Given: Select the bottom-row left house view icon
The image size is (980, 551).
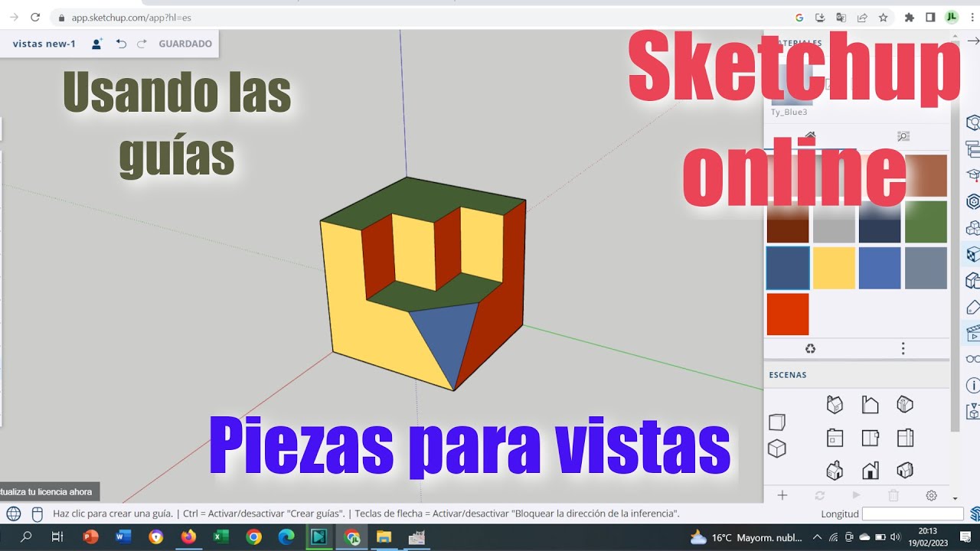Looking at the screenshot, I should click(x=835, y=470).
